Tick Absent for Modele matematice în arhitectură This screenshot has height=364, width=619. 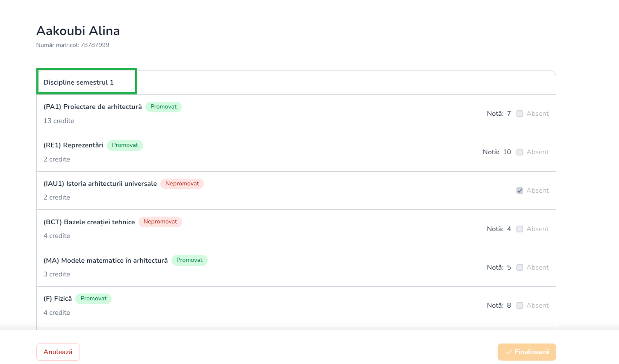520,267
